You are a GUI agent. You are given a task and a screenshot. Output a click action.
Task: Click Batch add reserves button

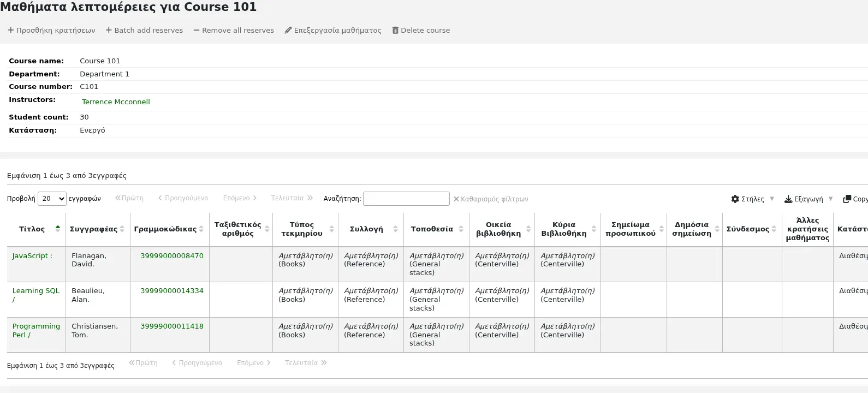(144, 30)
